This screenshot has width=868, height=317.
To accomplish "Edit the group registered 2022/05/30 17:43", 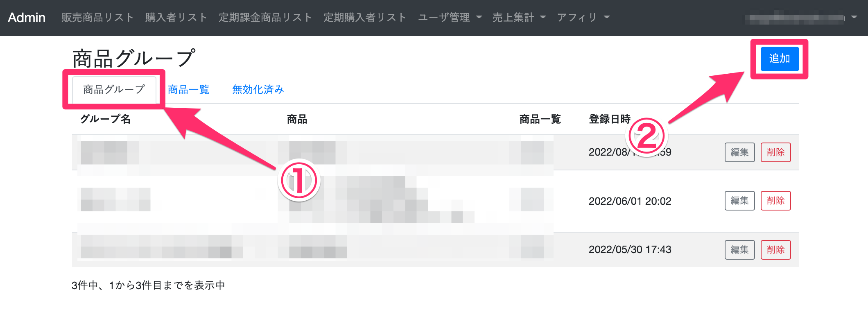I will (x=739, y=250).
